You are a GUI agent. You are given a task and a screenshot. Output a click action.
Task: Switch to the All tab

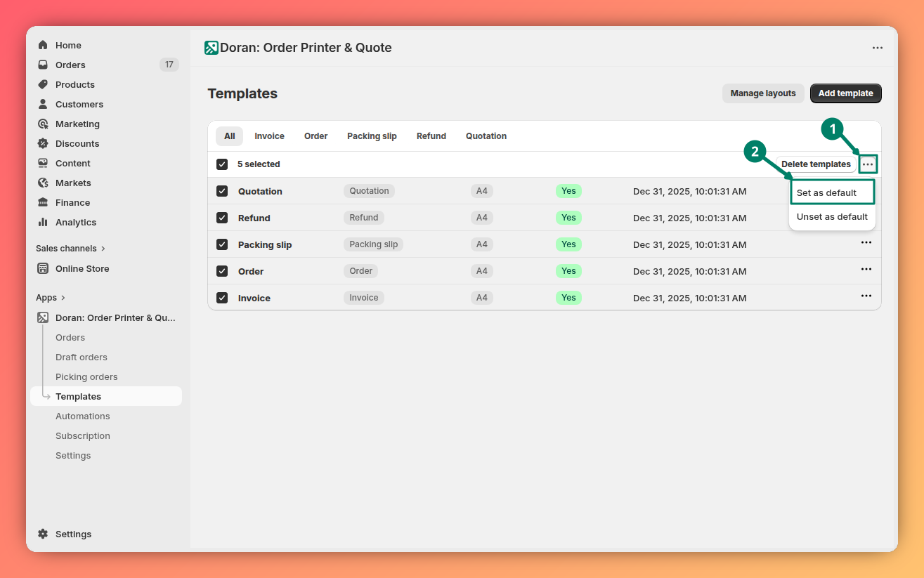point(230,136)
